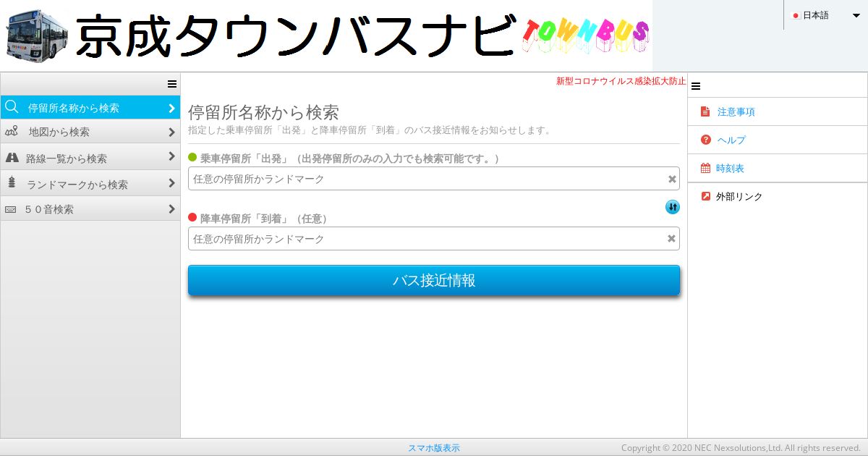Click the map icon beside 地図から検索
Image resolution: width=868 pixels, height=456 pixels.
tap(12, 132)
